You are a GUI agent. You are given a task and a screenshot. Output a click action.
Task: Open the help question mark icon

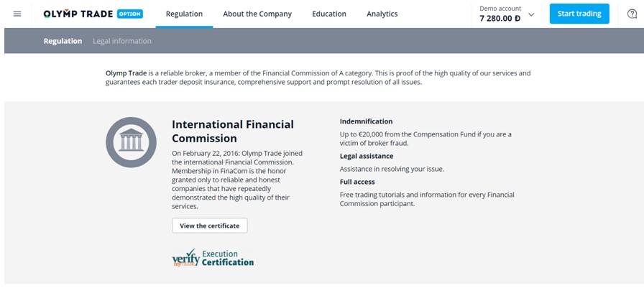coord(632,14)
